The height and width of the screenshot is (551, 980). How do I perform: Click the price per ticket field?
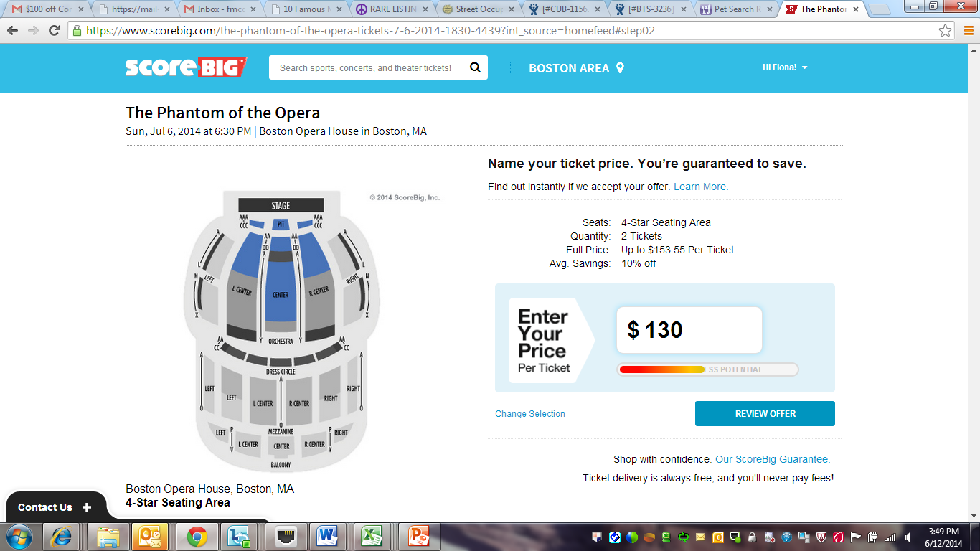coord(689,330)
